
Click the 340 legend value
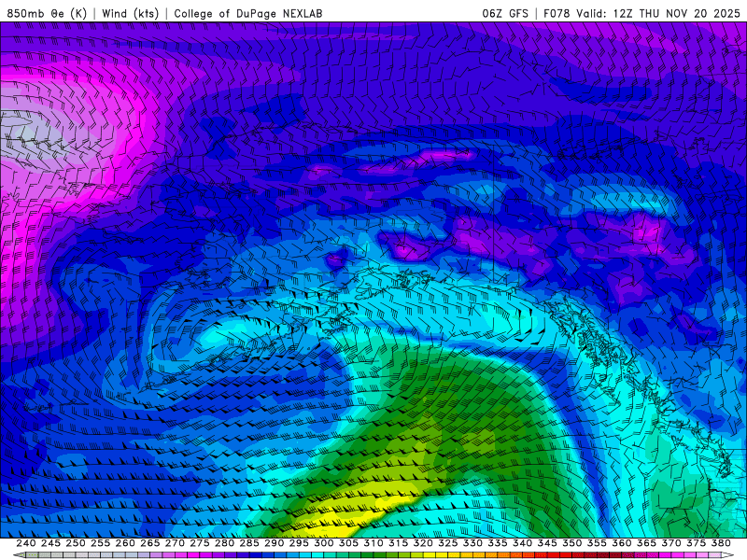[522, 543]
